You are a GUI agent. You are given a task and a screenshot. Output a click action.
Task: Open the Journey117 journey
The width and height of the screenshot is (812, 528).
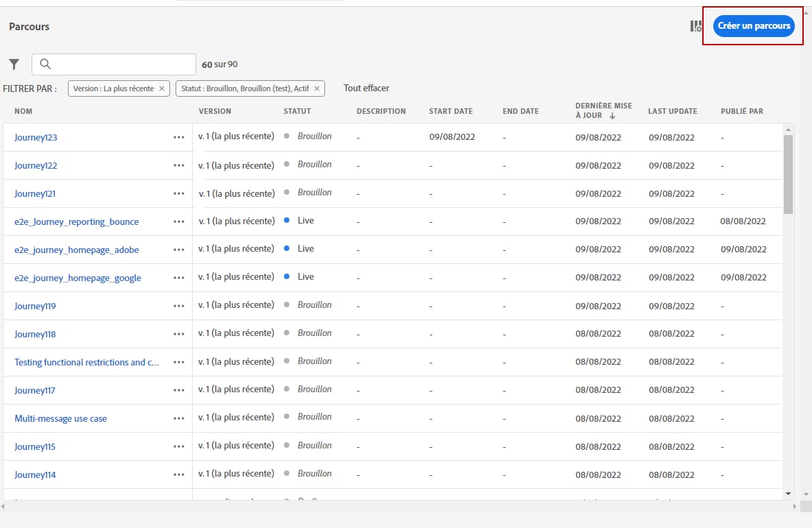[35, 389]
